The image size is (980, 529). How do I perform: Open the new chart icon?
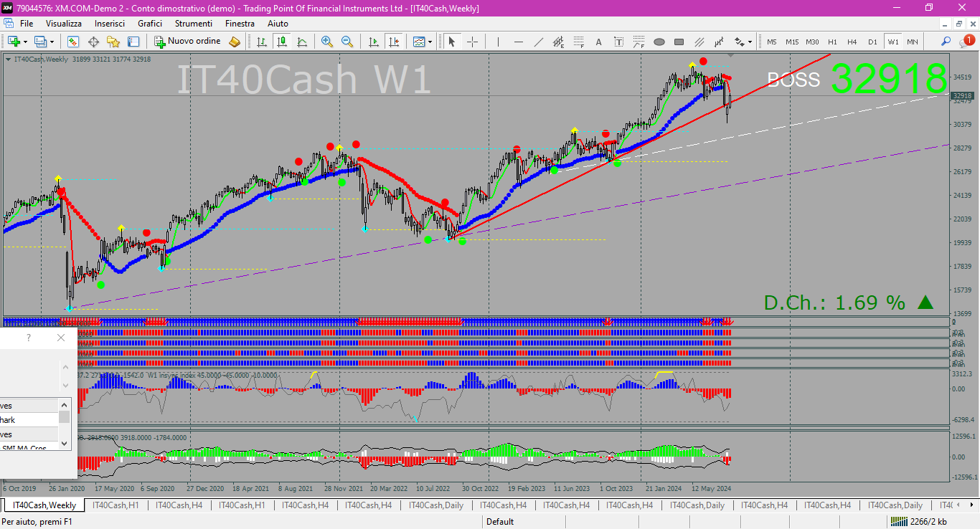pyautogui.click(x=14, y=42)
